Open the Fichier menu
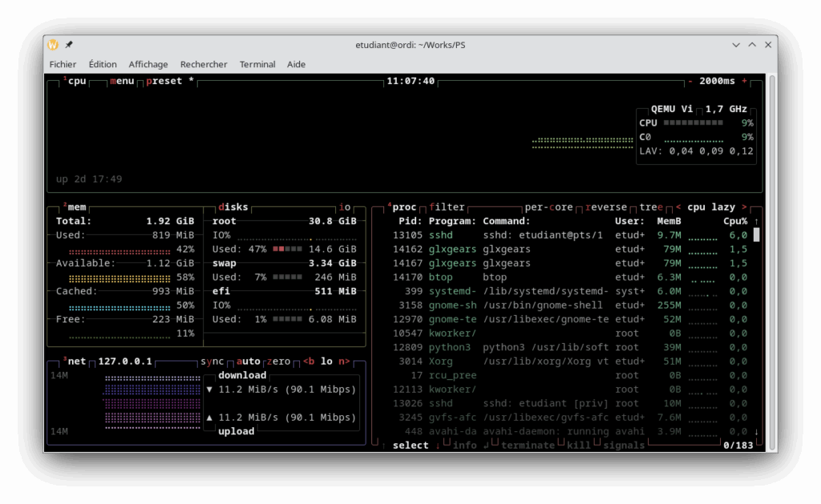821x504 pixels. click(63, 64)
